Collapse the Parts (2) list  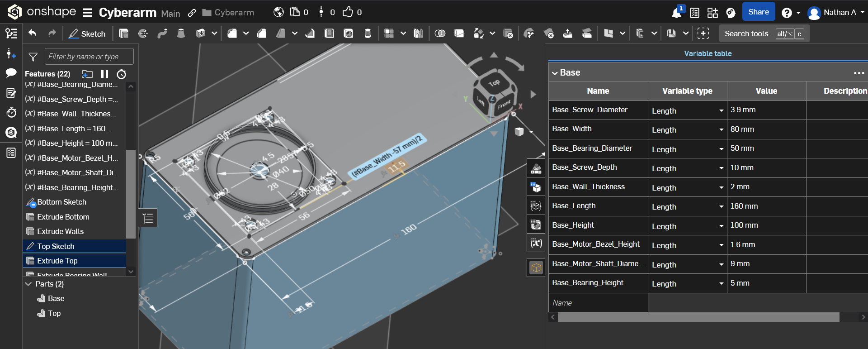28,284
